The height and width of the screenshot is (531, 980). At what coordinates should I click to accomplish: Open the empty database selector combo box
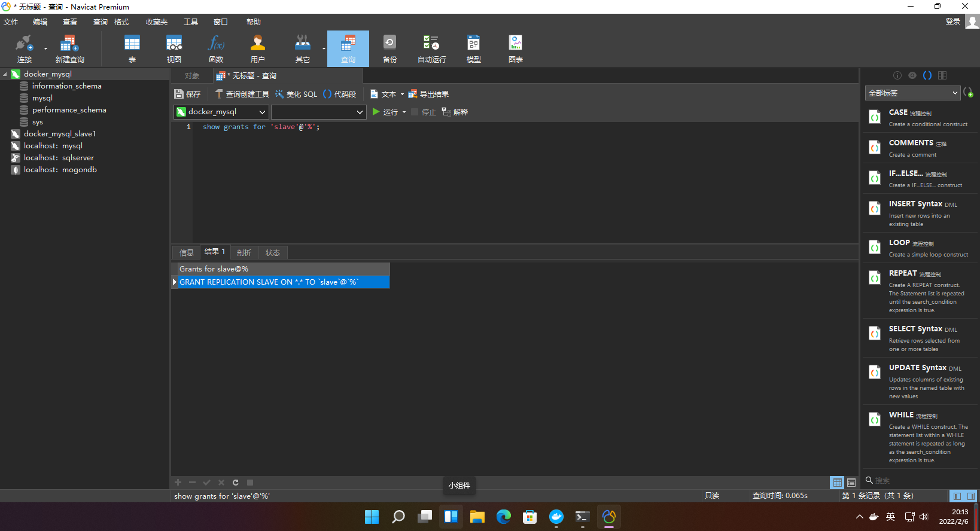coord(319,112)
